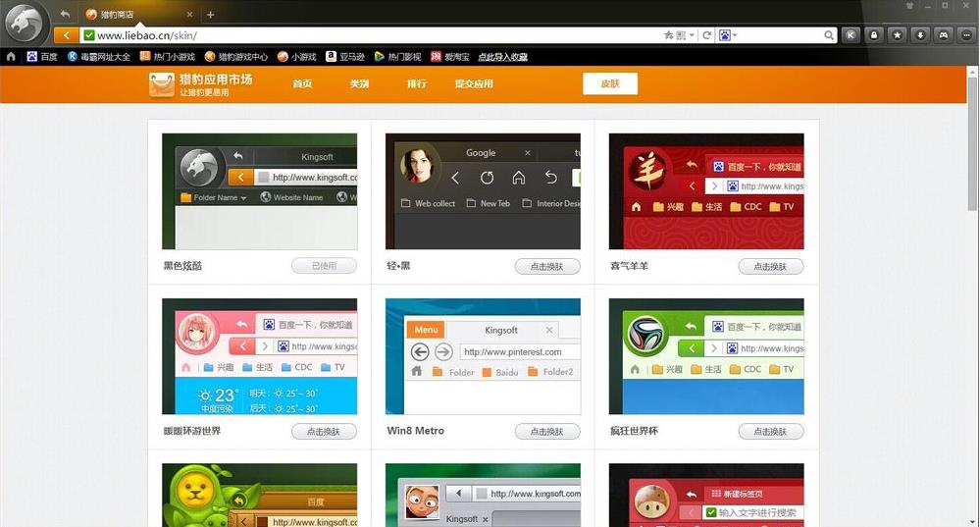Click the lock toolbar button

coord(874,35)
